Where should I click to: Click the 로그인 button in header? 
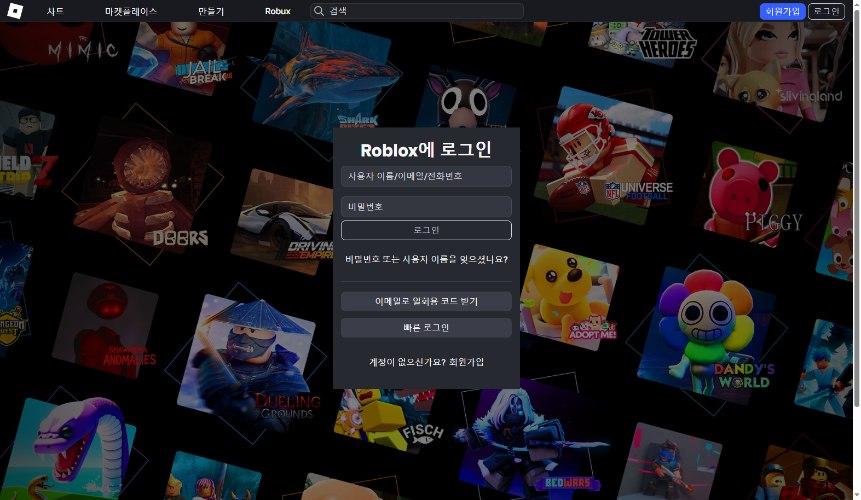[826, 11]
